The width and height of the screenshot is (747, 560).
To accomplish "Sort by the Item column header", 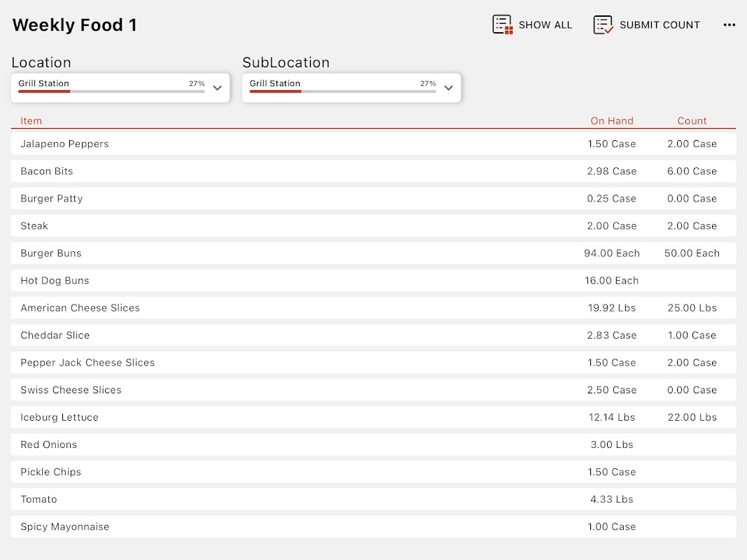I will (x=31, y=121).
